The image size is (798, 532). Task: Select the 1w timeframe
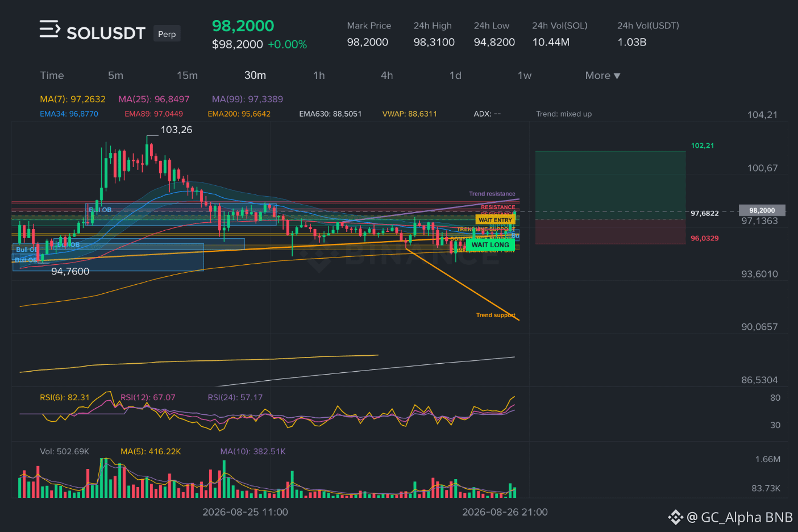point(525,76)
